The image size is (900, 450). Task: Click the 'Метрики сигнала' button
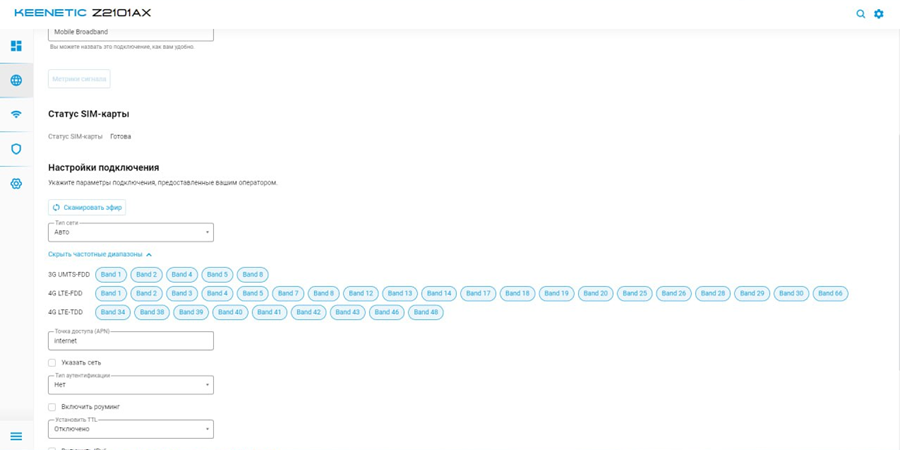(x=79, y=79)
